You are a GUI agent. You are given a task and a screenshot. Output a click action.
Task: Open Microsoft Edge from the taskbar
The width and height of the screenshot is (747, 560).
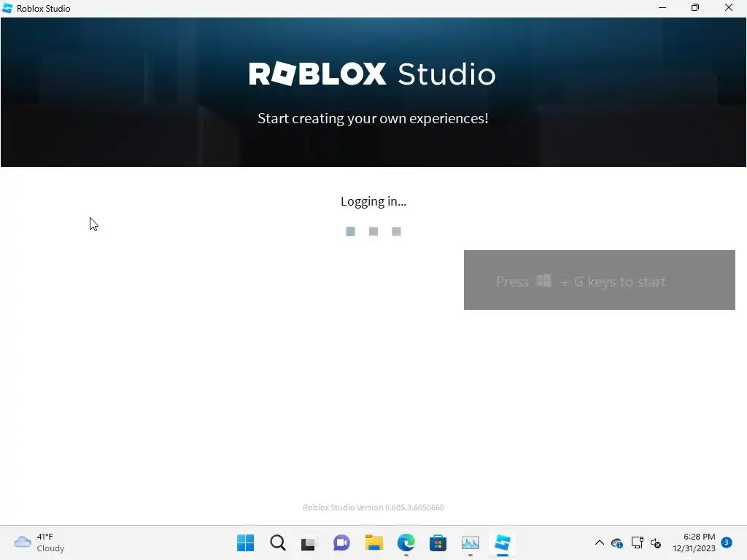[x=406, y=542]
